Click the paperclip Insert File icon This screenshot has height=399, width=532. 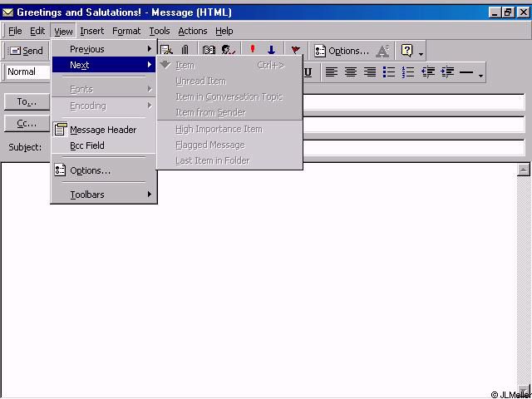click(185, 51)
